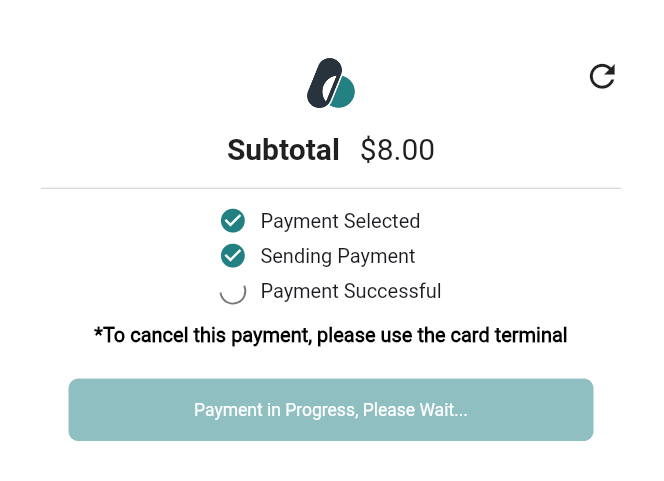Click the $8.00 subtotal amount
Image resolution: width=664 pixels, height=481 pixels.
(x=398, y=150)
